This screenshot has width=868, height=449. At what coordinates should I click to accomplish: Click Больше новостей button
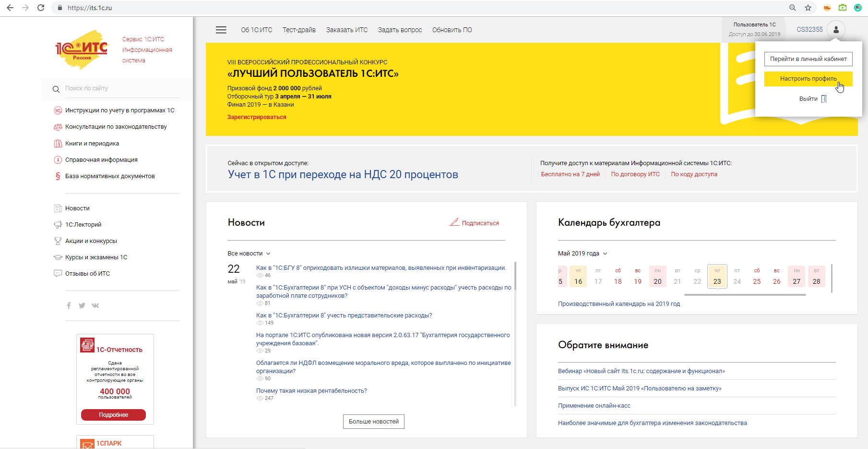tap(374, 422)
